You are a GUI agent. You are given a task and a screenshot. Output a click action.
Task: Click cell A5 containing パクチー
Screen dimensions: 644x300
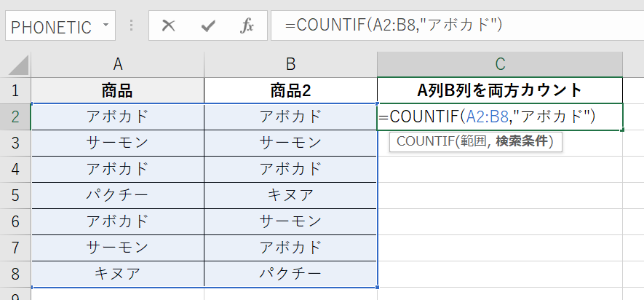(117, 194)
